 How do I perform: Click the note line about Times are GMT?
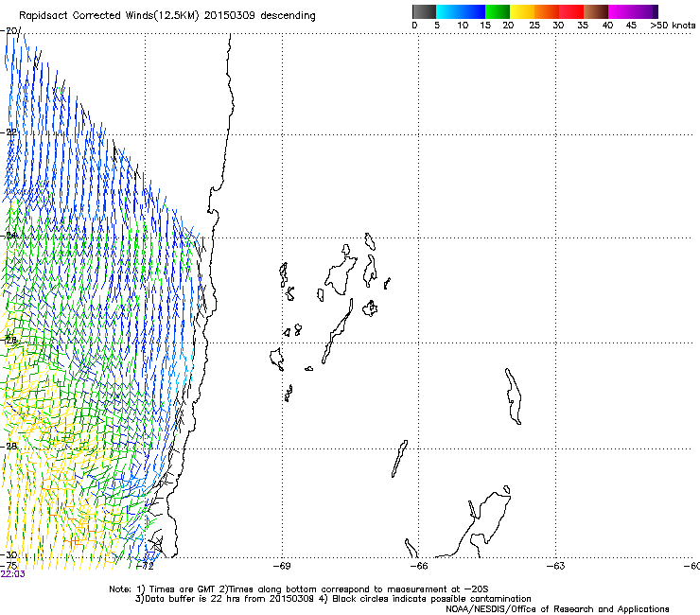point(299,589)
